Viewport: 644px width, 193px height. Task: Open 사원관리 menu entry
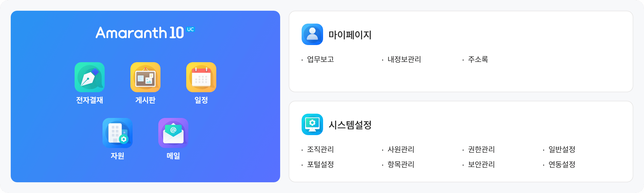click(401, 149)
